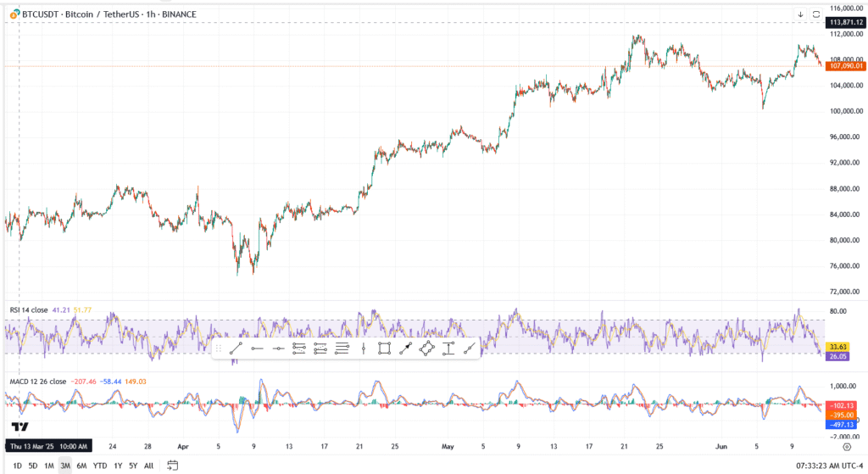
Task: Switch to the 1D time range
Action: [x=18, y=465]
